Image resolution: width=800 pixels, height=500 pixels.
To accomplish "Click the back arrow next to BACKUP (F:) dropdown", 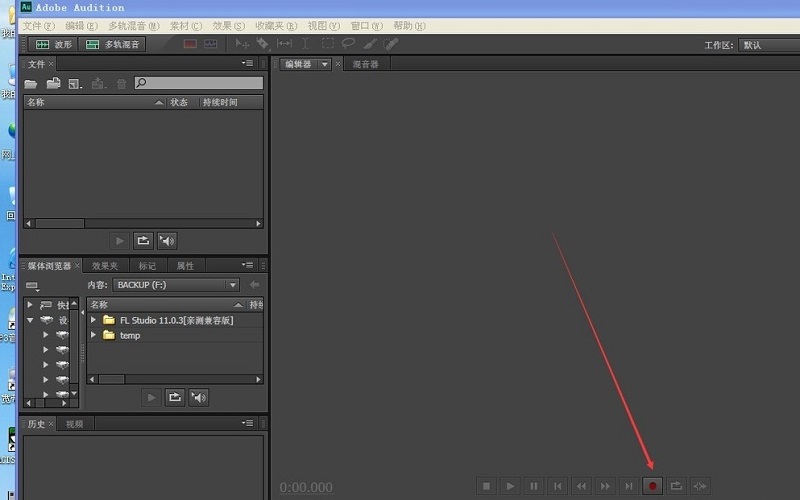I will (x=255, y=285).
